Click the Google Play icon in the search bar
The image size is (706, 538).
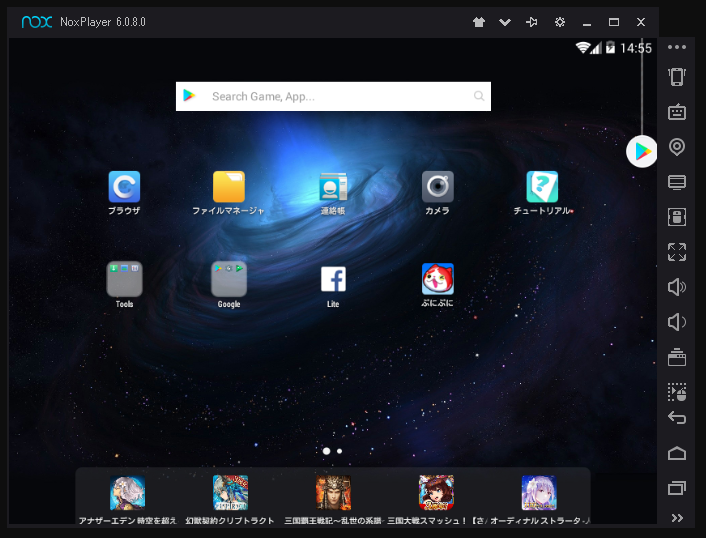pyautogui.click(x=189, y=95)
